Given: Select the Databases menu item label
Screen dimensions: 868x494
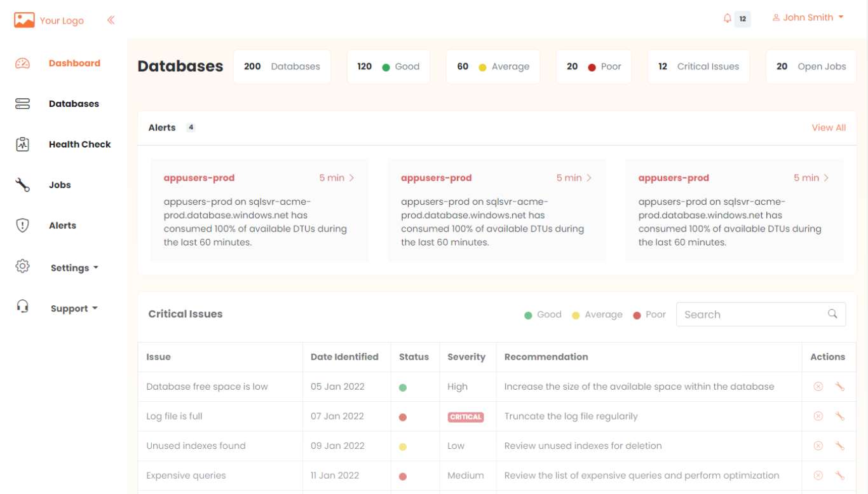Looking at the screenshot, I should [74, 104].
